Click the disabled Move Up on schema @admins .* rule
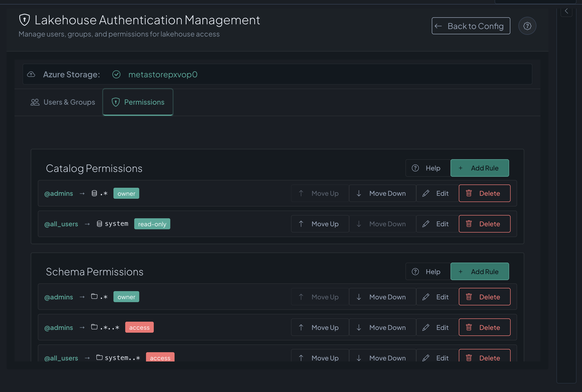Viewport: 582px width, 392px height. [320, 297]
